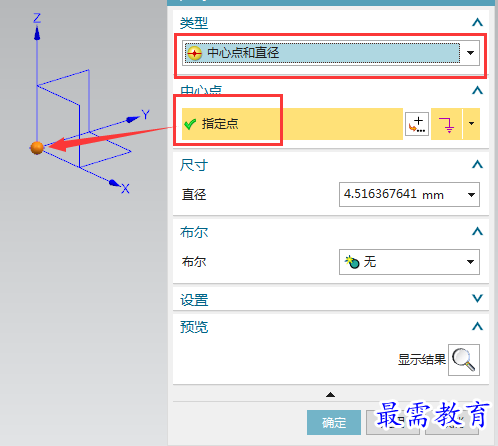Collapse the 预览 section
The image size is (498, 446).
coord(477,326)
